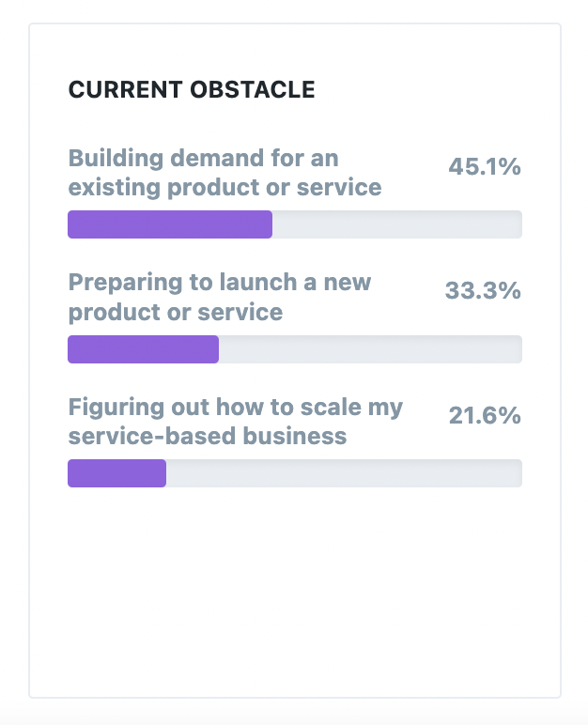The height and width of the screenshot is (725, 588).
Task: Select the 'Building demand for an' label line
Action: coord(204,158)
